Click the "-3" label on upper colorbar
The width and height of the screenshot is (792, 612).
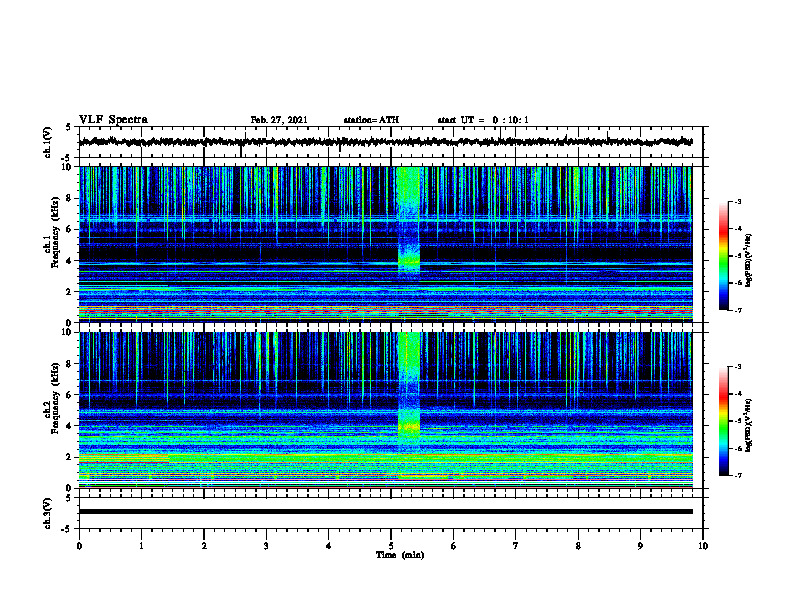coord(737,201)
